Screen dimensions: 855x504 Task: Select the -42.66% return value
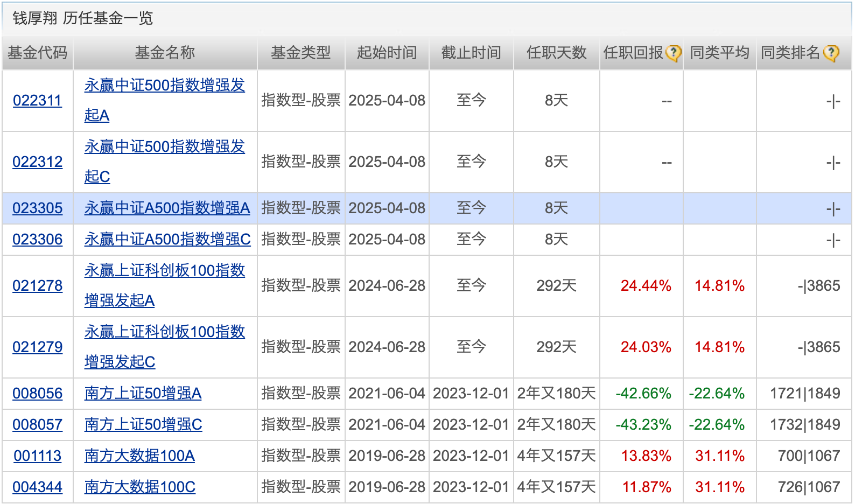pyautogui.click(x=643, y=394)
